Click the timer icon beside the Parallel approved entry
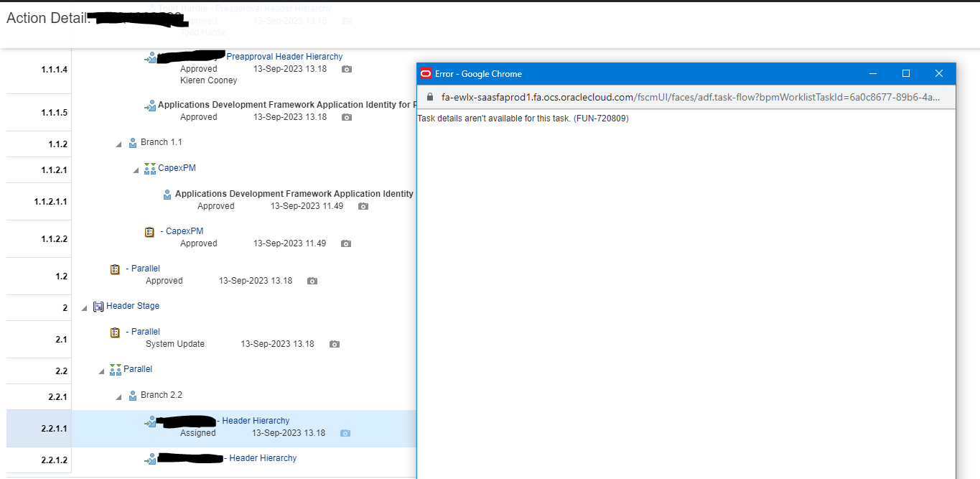This screenshot has height=479, width=980. pyautogui.click(x=115, y=269)
